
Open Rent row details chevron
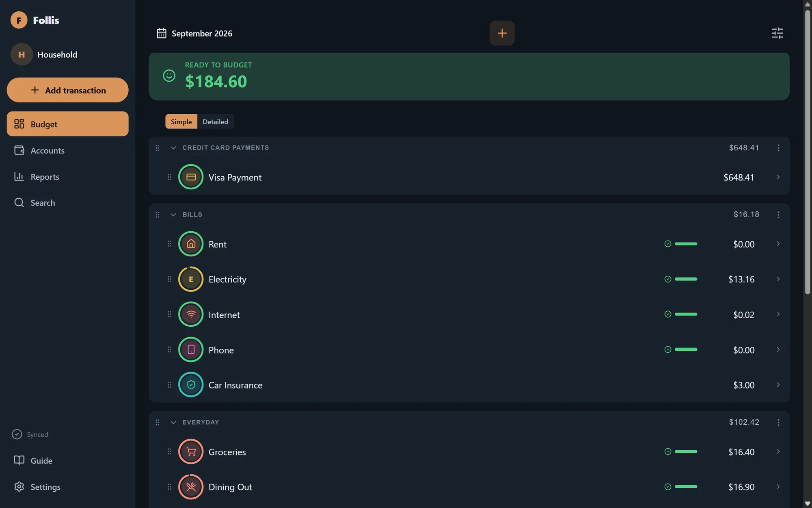[778, 244]
